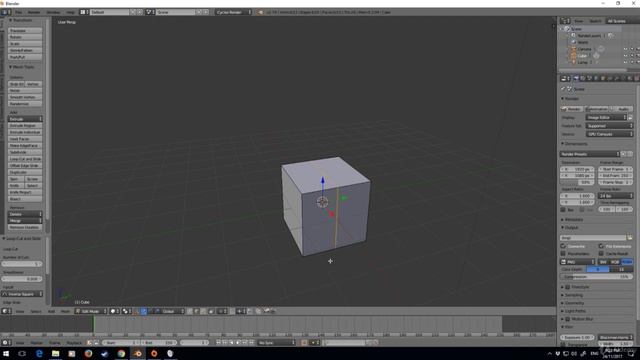Image resolution: width=640 pixels, height=360 pixels.
Task: Click the timeline Start frame field
Action: click(121, 343)
